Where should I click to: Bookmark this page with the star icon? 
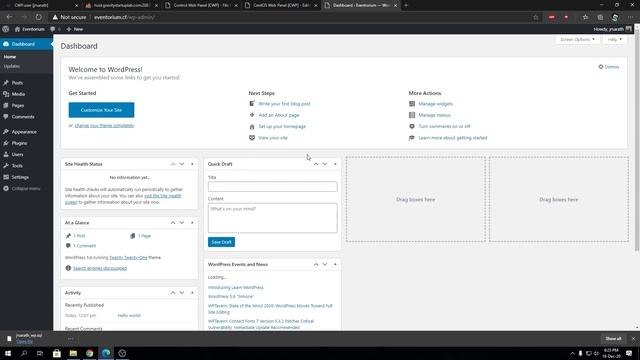[x=536, y=17]
